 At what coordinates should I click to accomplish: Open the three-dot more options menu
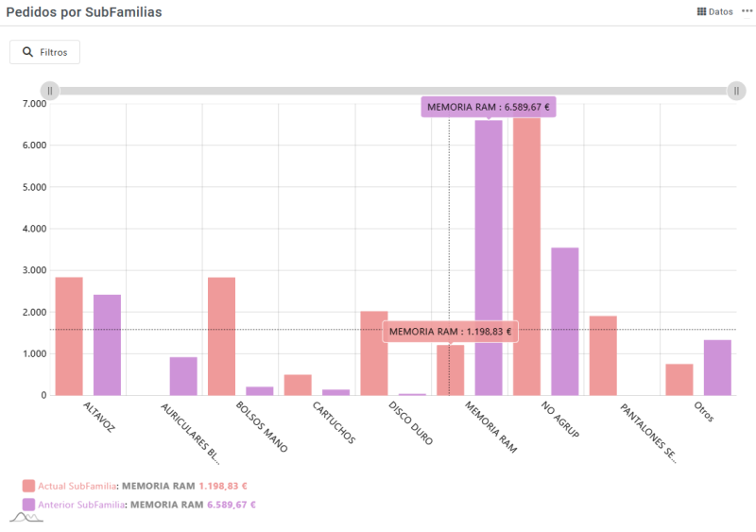(x=747, y=11)
